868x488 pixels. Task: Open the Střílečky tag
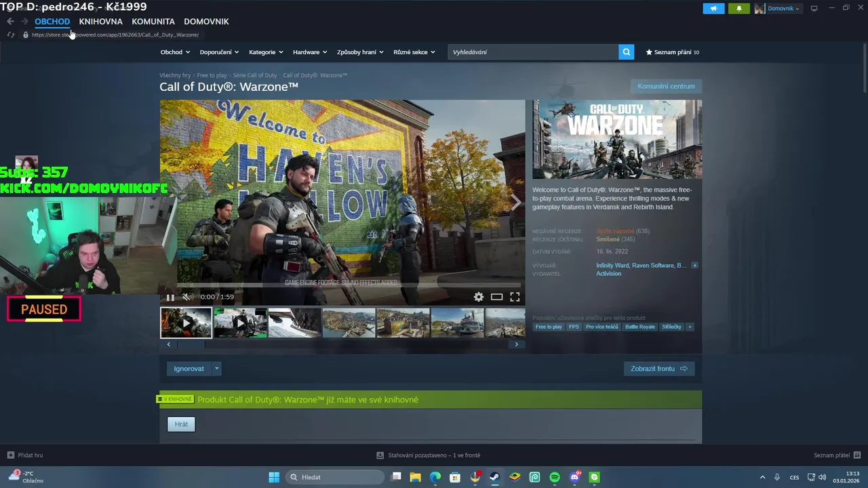[x=672, y=327]
